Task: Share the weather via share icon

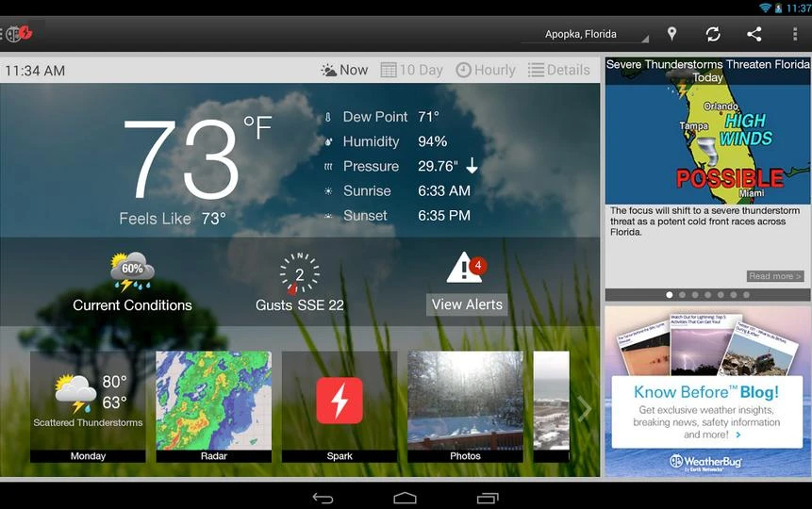Action: pos(754,34)
